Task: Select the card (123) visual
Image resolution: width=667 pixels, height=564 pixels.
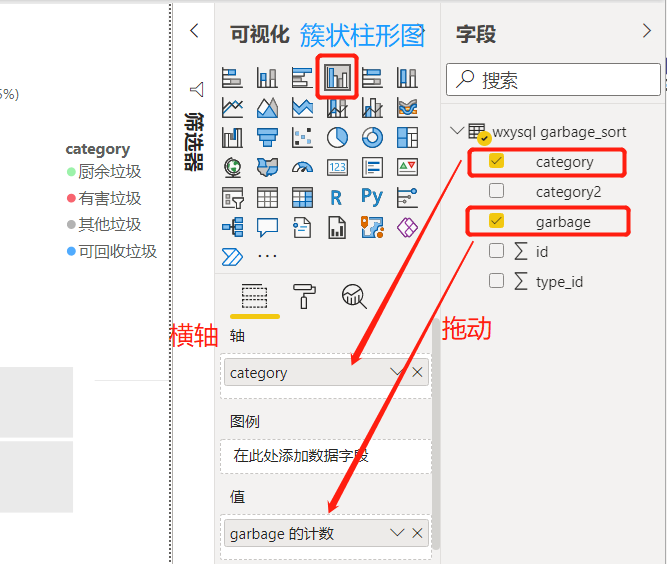Action: point(337,167)
